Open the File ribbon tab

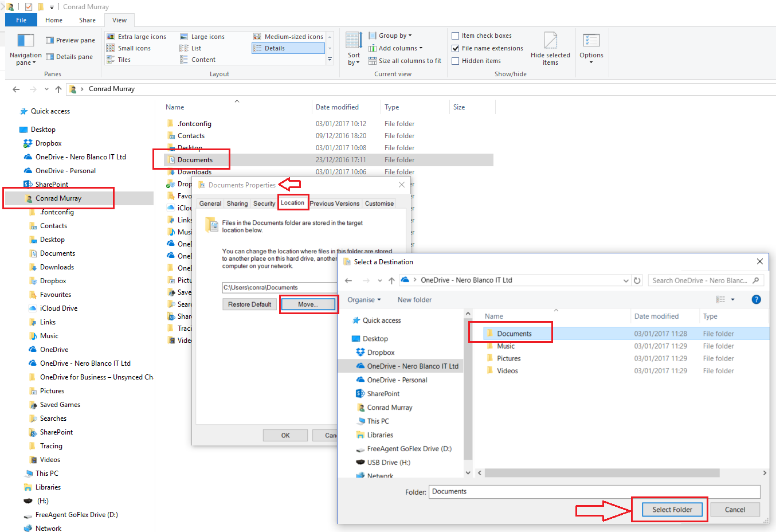pyautogui.click(x=21, y=20)
